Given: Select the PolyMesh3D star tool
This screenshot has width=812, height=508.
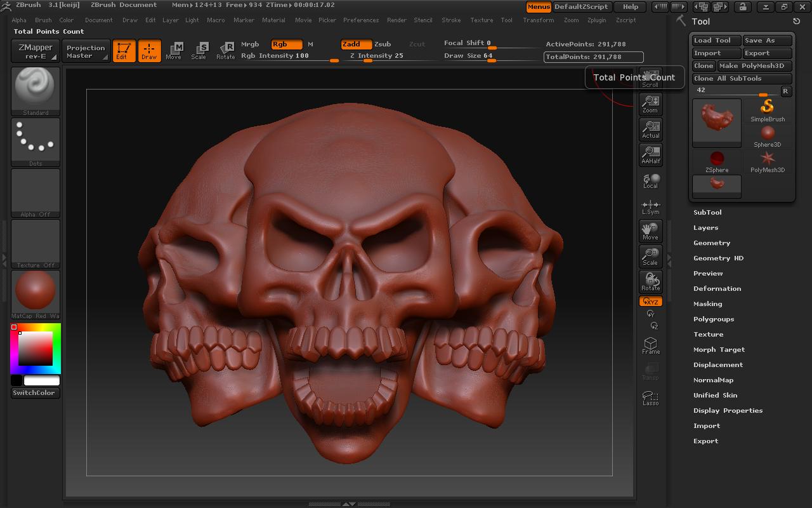Looking at the screenshot, I should 768,161.
